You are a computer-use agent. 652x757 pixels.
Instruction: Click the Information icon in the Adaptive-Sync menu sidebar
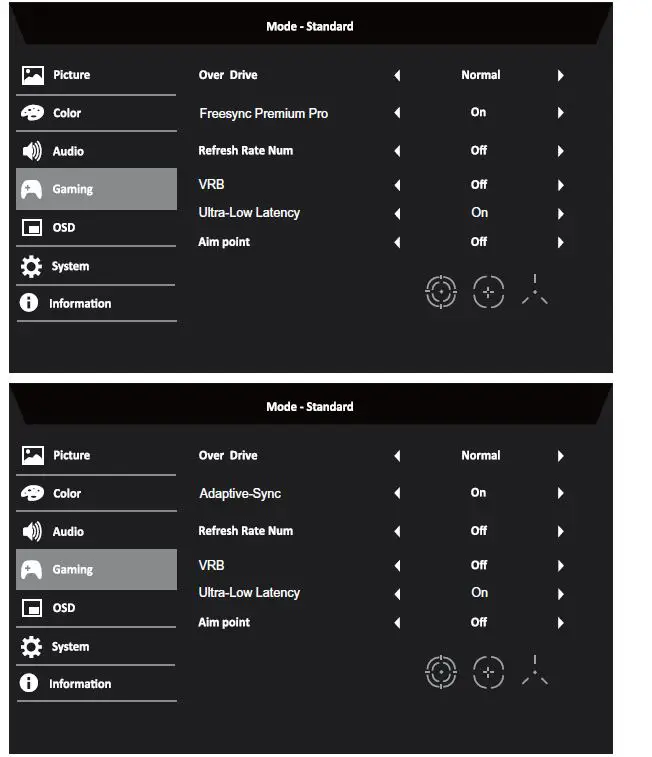(x=31, y=684)
